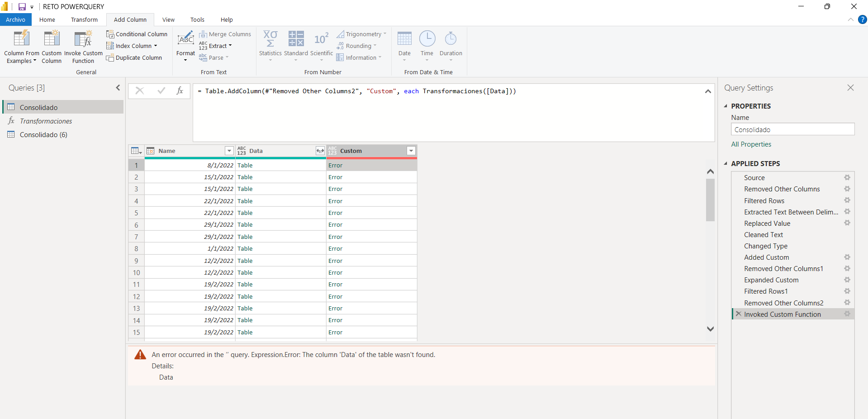868x419 pixels.
Task: Open the Statistics icon in ribbon
Action: (x=270, y=39)
